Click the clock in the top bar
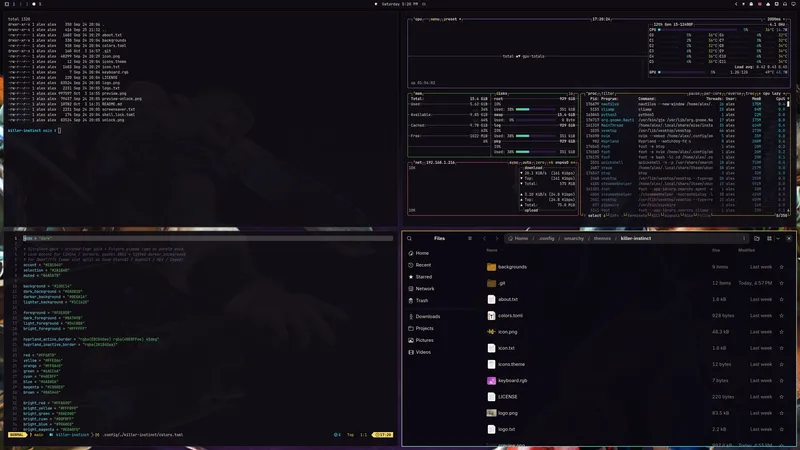The width and height of the screenshot is (800, 450). click(x=399, y=4)
